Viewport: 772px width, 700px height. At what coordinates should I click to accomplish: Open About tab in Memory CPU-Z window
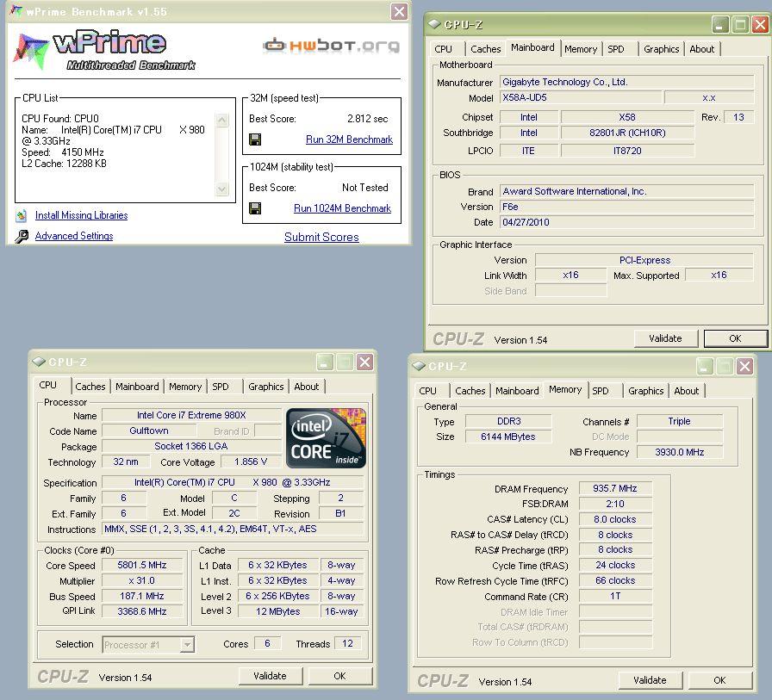(687, 391)
